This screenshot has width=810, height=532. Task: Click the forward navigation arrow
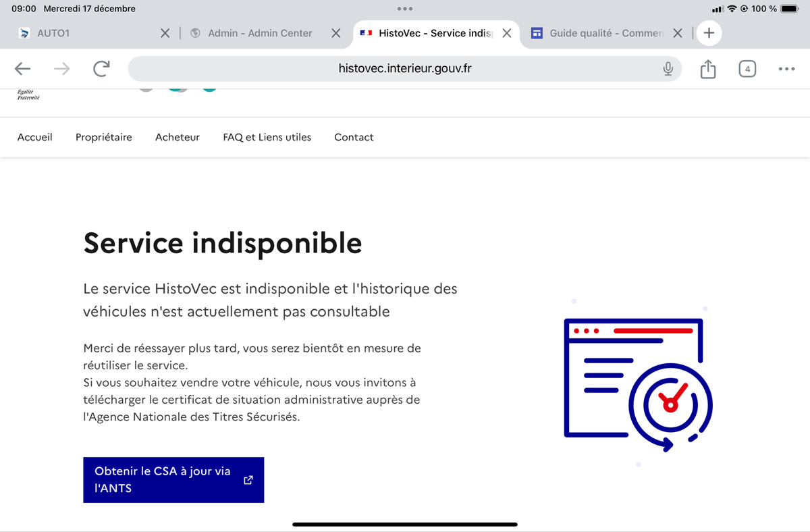tap(61, 69)
